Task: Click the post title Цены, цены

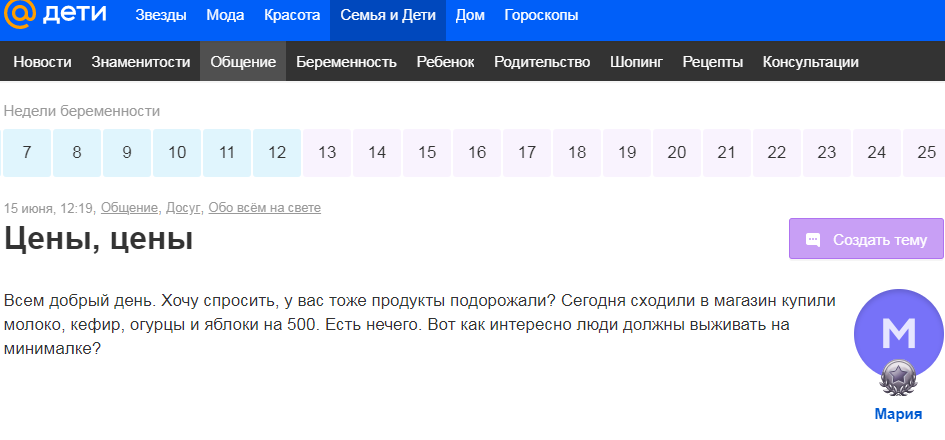Action: 98,240
